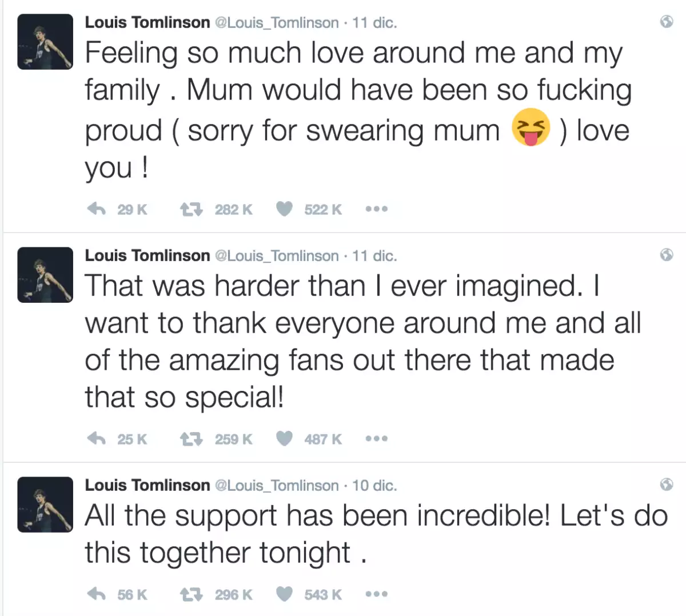Image resolution: width=686 pixels, height=616 pixels.
Task: Click the Louis Tomlinson name on the last tweet
Action: pyautogui.click(x=147, y=485)
